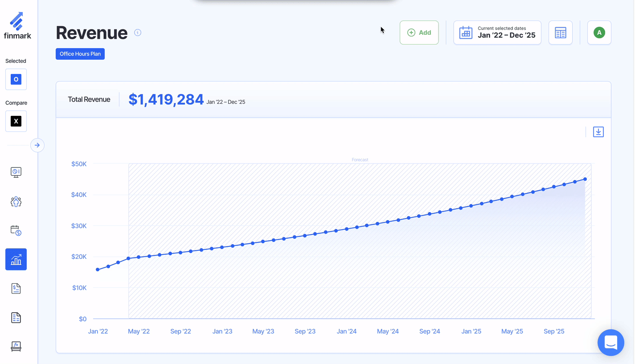Viewport: 635px width, 364px height.
Task: Open the current selected dates picker
Action: click(x=497, y=33)
